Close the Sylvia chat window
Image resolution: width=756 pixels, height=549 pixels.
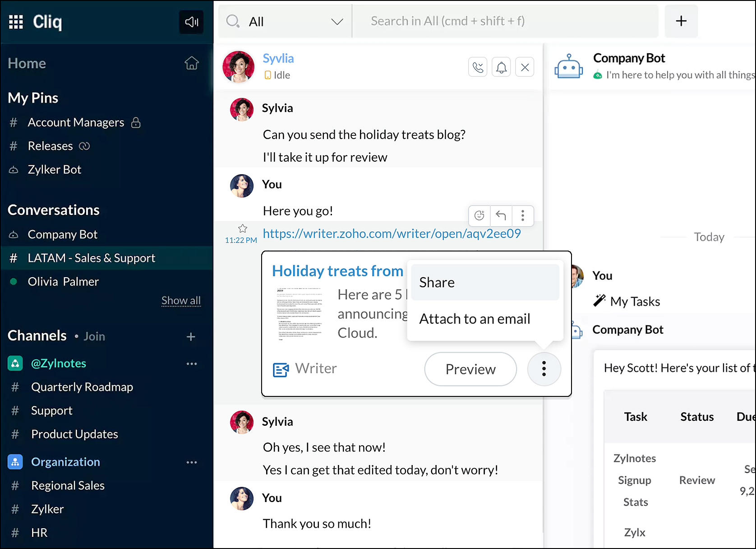pyautogui.click(x=525, y=67)
